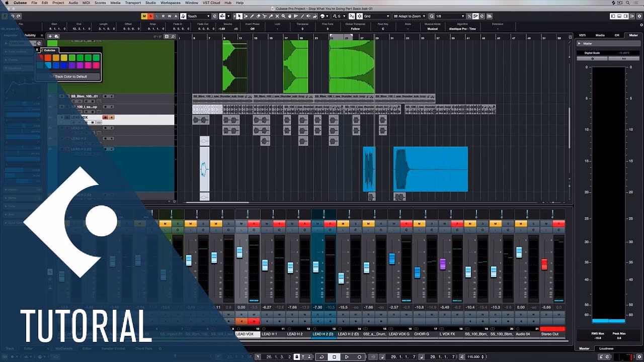Click the Add Track plus icon
Viewport: 644px width, 362px height.
click(x=50, y=36)
